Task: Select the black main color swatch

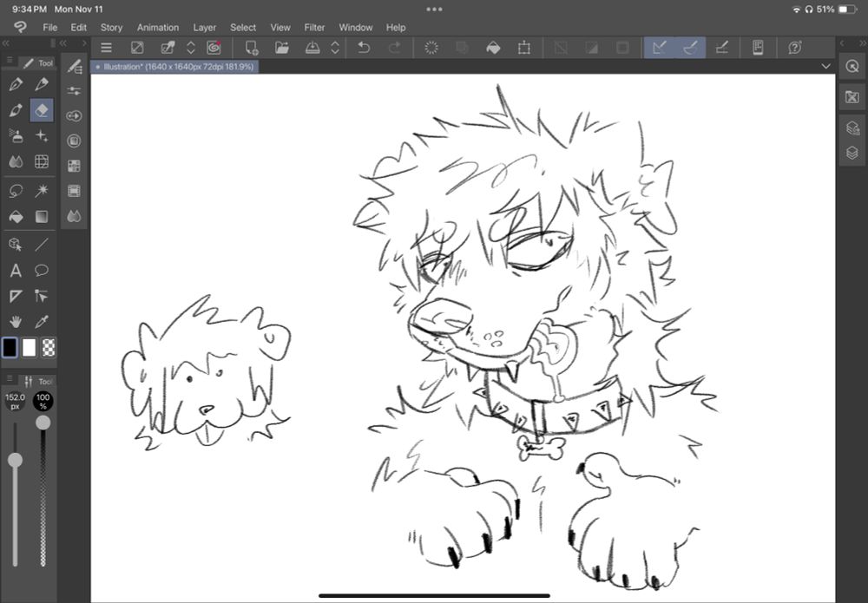Action: [10, 347]
